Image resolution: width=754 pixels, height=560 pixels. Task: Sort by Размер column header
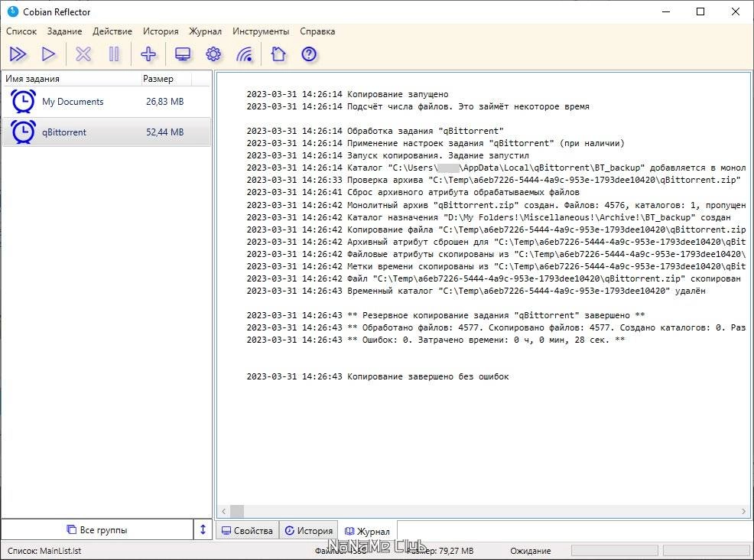(166, 79)
